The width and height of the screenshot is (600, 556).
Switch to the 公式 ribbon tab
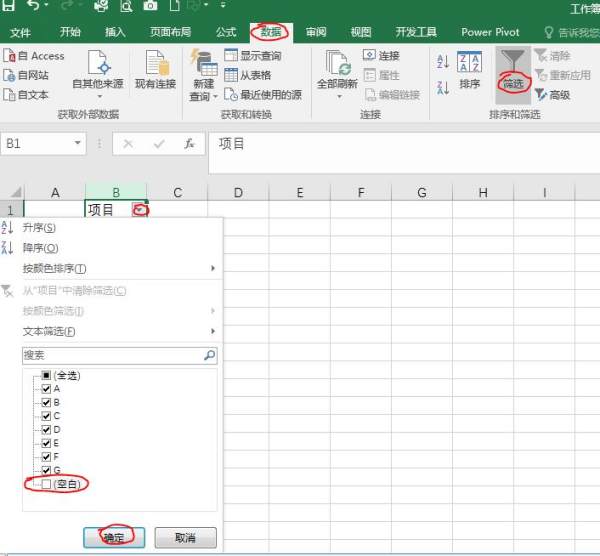(226, 32)
